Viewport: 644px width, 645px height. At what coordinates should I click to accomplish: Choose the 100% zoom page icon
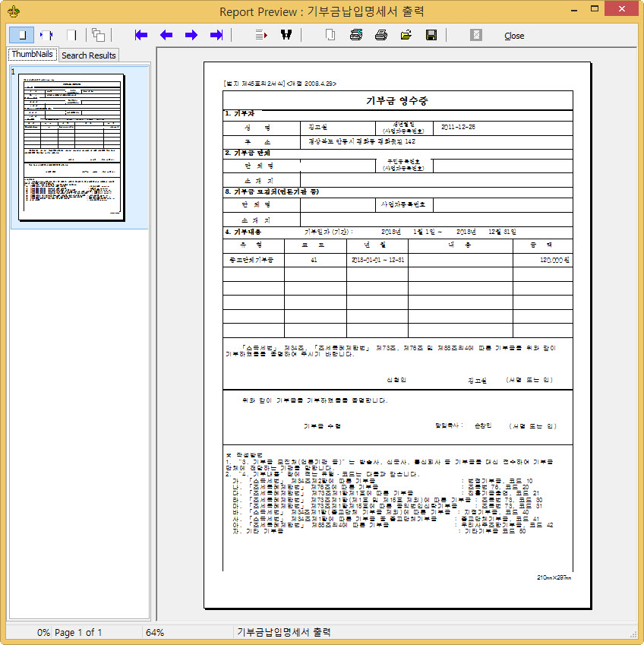[71, 35]
